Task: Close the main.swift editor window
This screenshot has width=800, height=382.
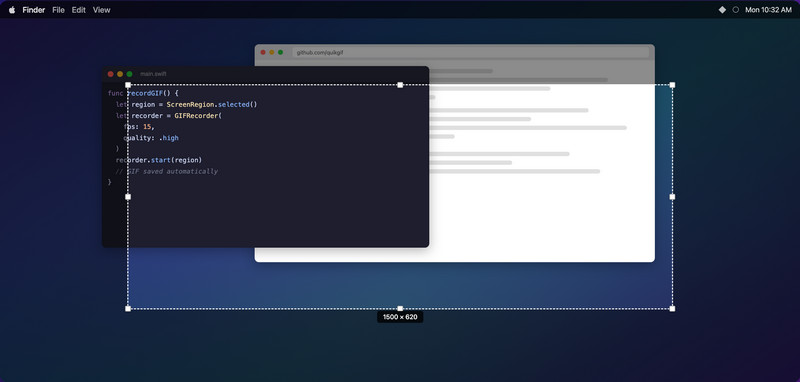Action: pyautogui.click(x=111, y=74)
